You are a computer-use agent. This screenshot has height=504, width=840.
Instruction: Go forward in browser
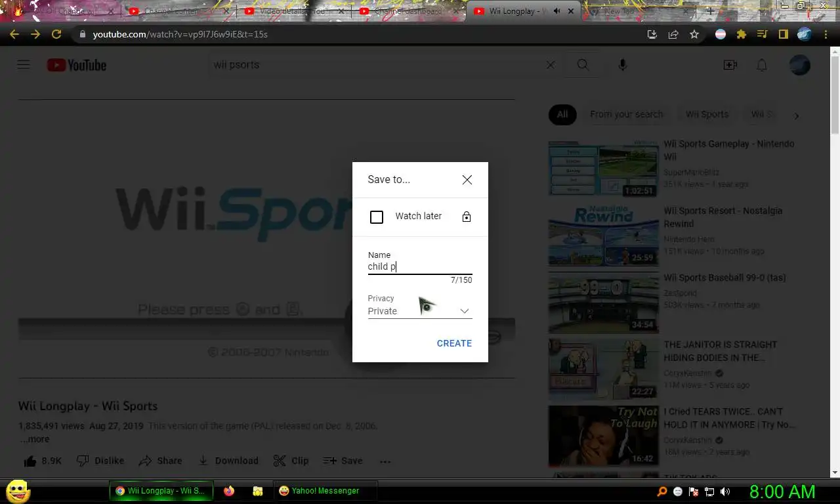[x=35, y=34]
